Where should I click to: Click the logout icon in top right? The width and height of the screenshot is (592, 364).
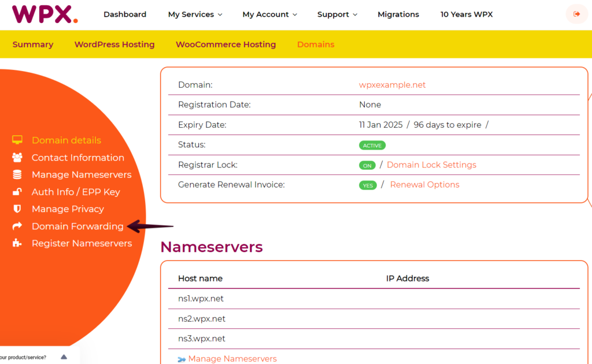point(576,14)
